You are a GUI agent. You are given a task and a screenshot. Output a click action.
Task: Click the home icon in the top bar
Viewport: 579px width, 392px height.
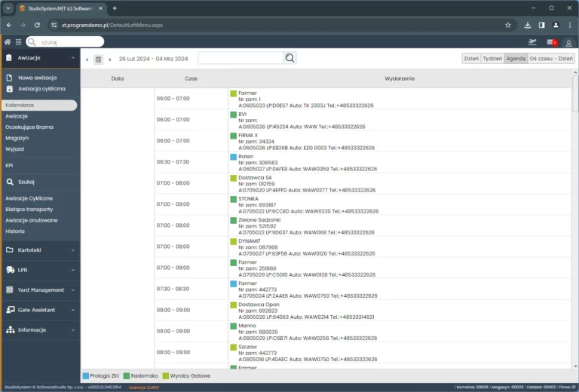[x=8, y=42]
